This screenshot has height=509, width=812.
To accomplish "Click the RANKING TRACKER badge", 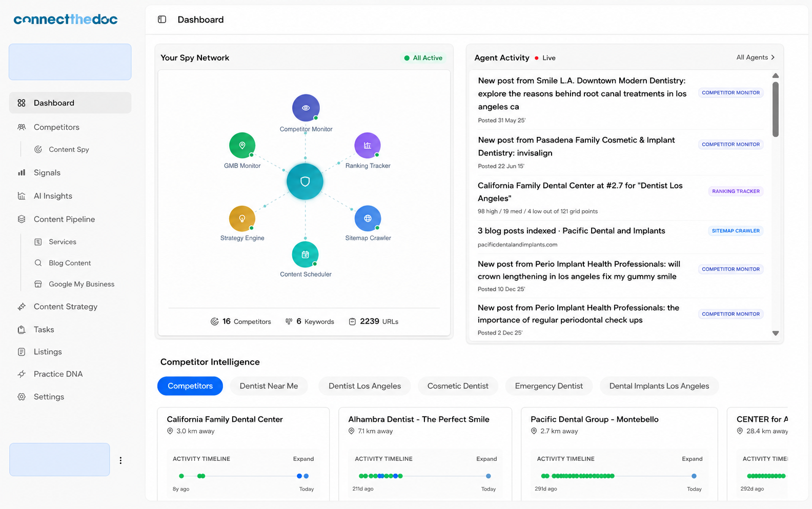I will click(x=736, y=191).
